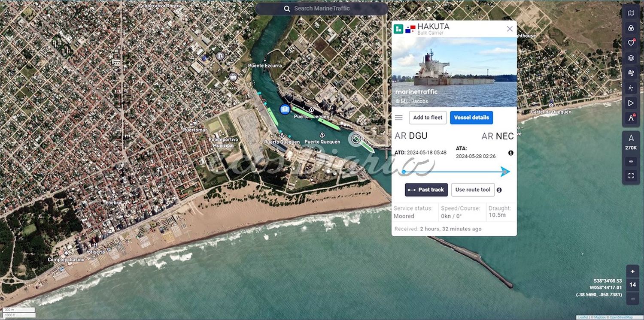Select green vessel along the west quay
644x320 pixels.
[x=272, y=118]
